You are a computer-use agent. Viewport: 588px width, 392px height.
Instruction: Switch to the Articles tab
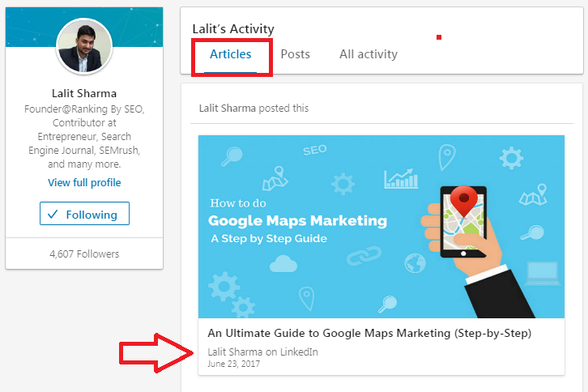coord(230,54)
